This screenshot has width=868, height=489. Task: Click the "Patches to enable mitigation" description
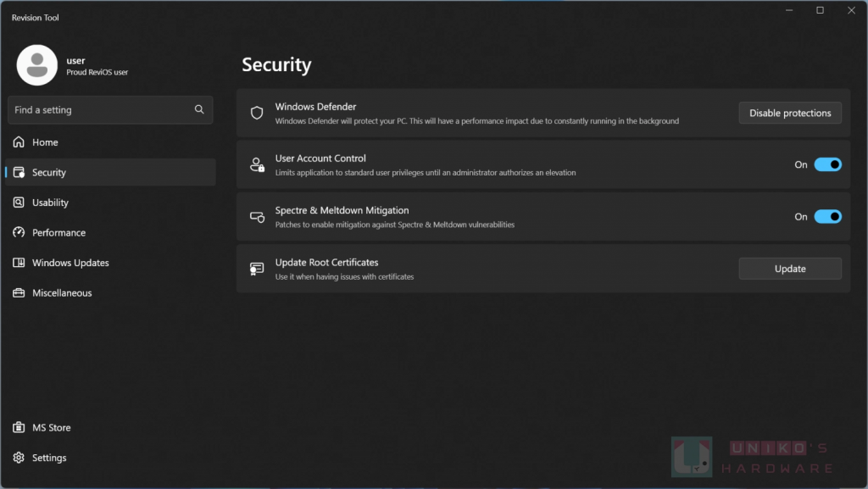coord(395,225)
